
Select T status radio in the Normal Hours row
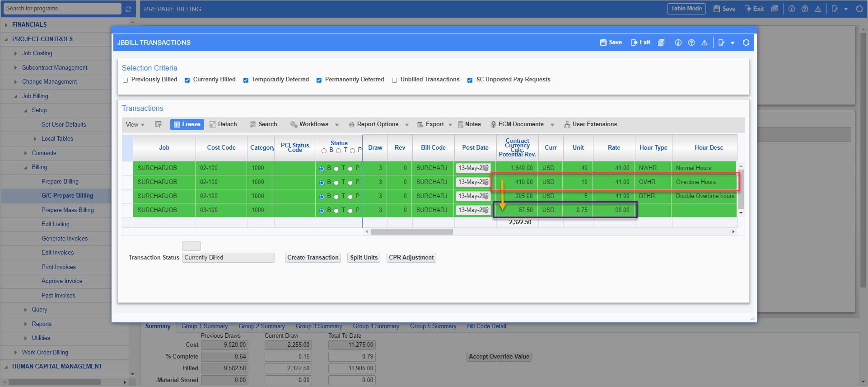[336, 169]
